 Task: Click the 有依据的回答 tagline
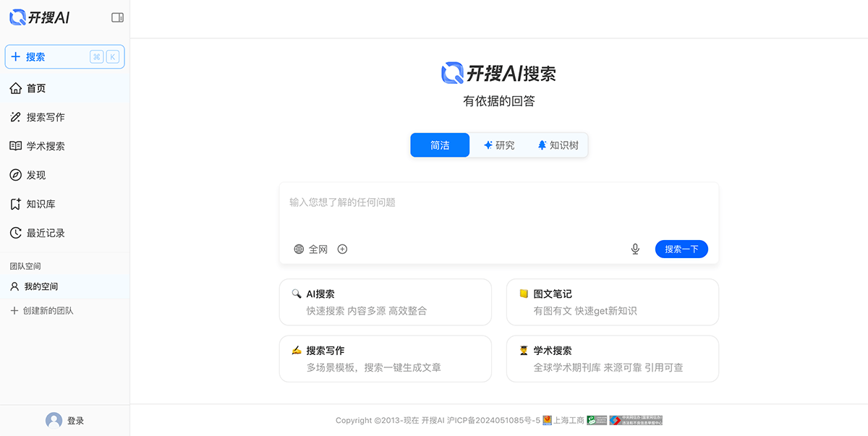[x=499, y=101]
